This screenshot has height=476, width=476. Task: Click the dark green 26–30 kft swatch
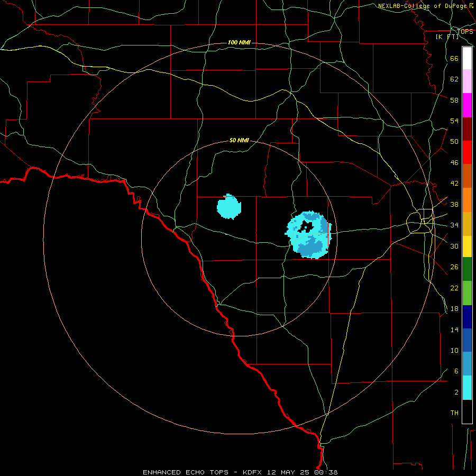[467, 269]
